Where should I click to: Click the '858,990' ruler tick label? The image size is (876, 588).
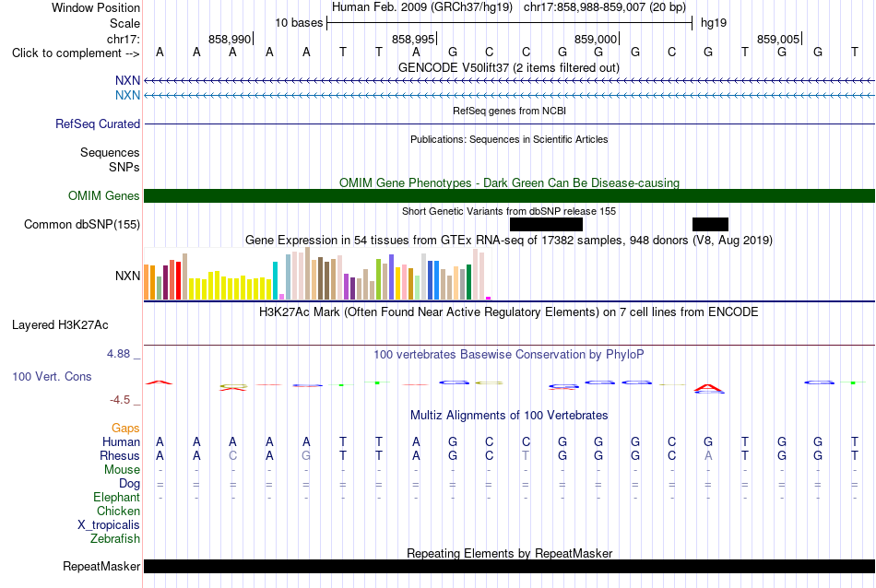(230, 39)
